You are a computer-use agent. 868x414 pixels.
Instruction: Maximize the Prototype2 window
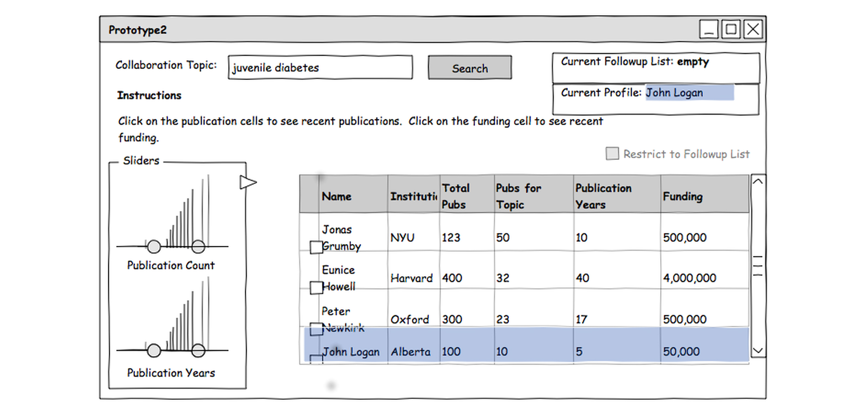pos(731,30)
